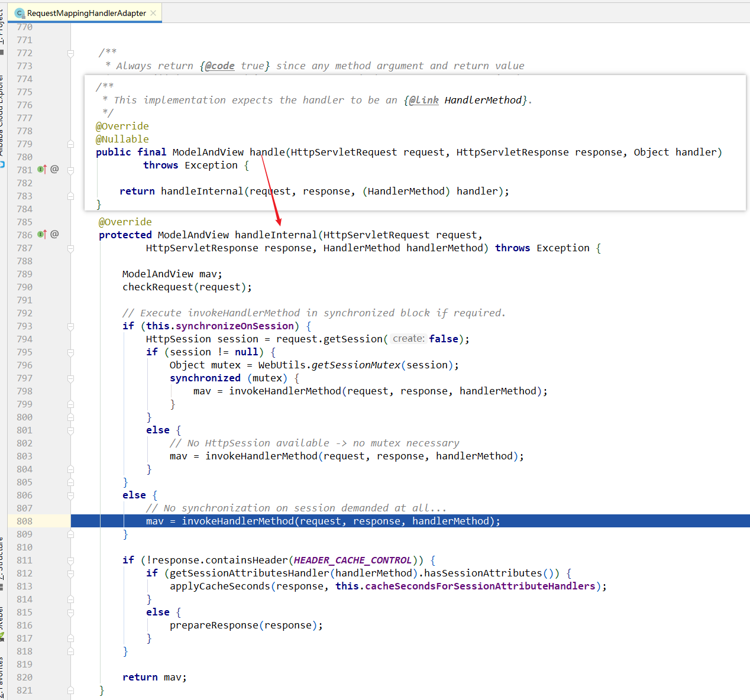Click @Nullable annotation in the popup
Screen dimensions: 750x700
click(122, 140)
